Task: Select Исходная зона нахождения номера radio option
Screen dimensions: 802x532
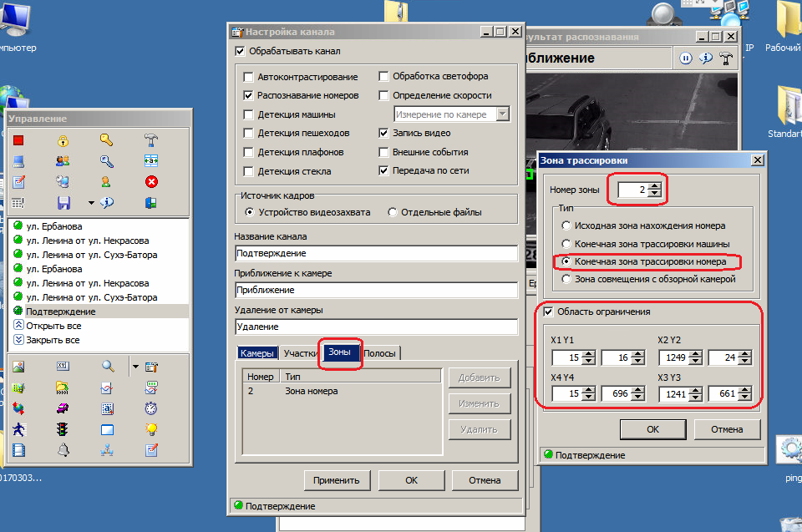Action: (566, 225)
